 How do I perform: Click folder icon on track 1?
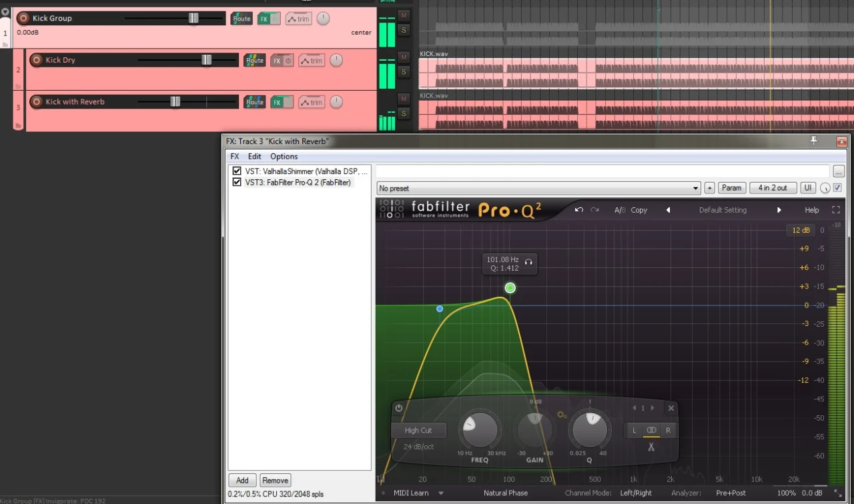click(5, 44)
